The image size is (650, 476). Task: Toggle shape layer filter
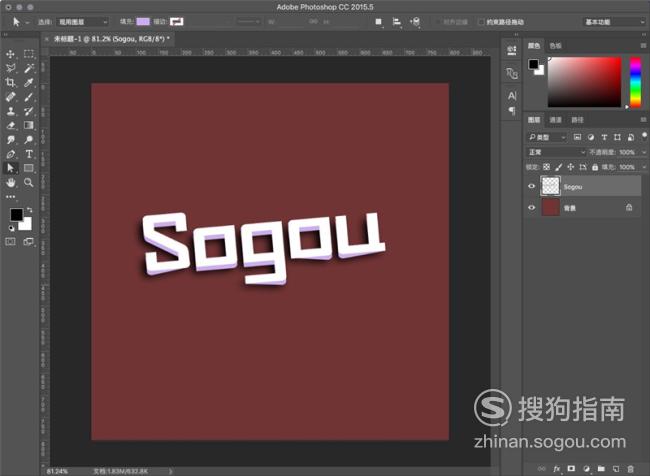click(x=617, y=137)
